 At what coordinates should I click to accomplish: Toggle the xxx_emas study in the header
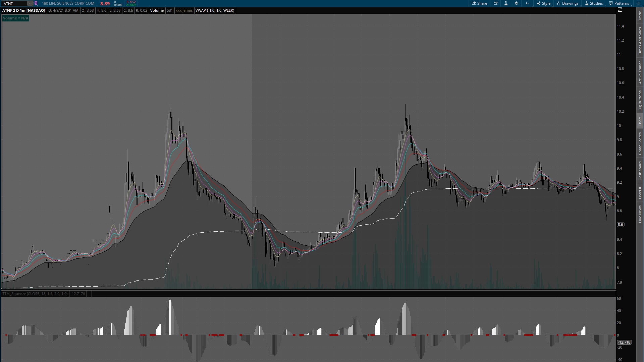(184, 10)
